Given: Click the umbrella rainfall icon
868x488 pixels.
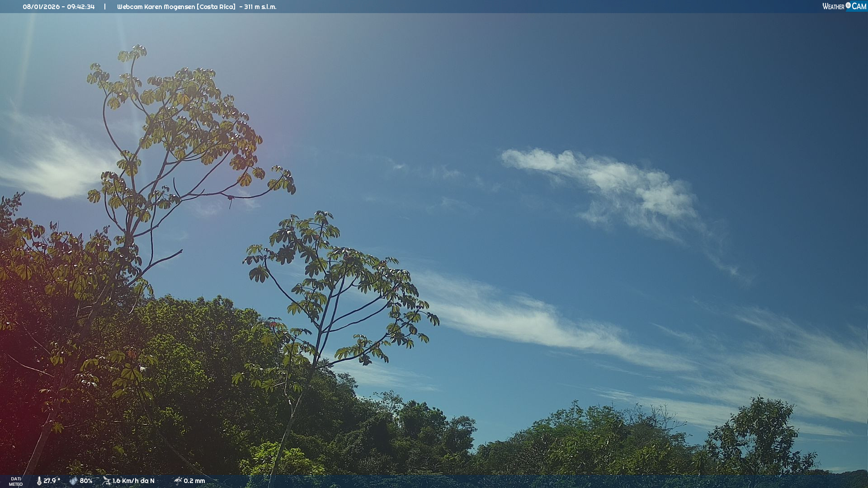Looking at the screenshot, I should coord(178,481).
